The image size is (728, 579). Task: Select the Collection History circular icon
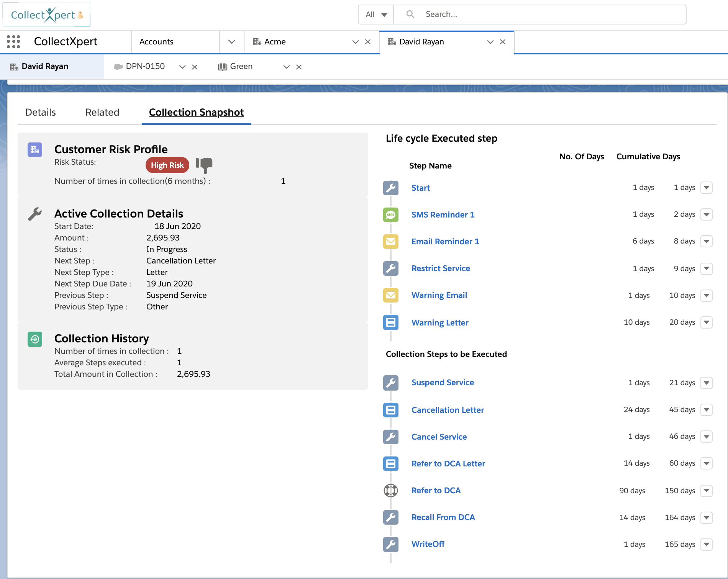pyautogui.click(x=35, y=339)
